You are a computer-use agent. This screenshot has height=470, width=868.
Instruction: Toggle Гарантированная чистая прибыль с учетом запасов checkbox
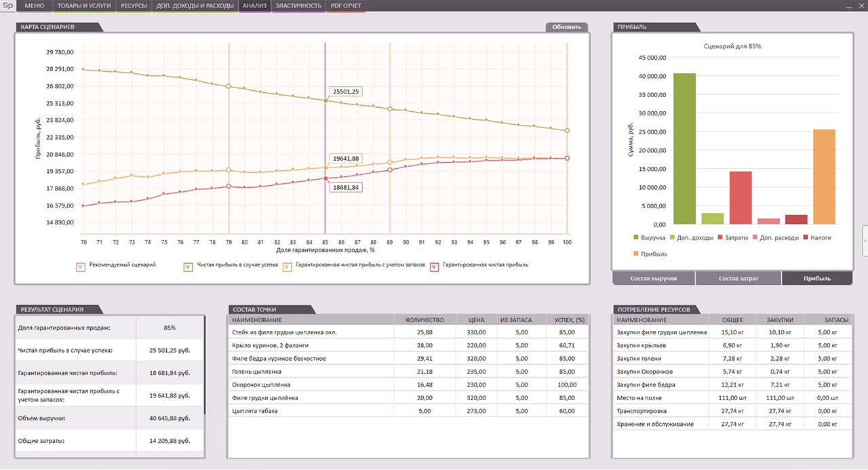point(287,267)
